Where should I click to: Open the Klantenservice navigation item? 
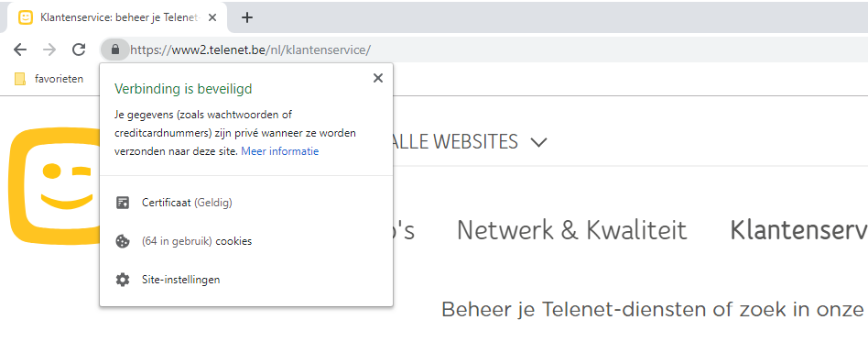pyautogui.click(x=798, y=230)
